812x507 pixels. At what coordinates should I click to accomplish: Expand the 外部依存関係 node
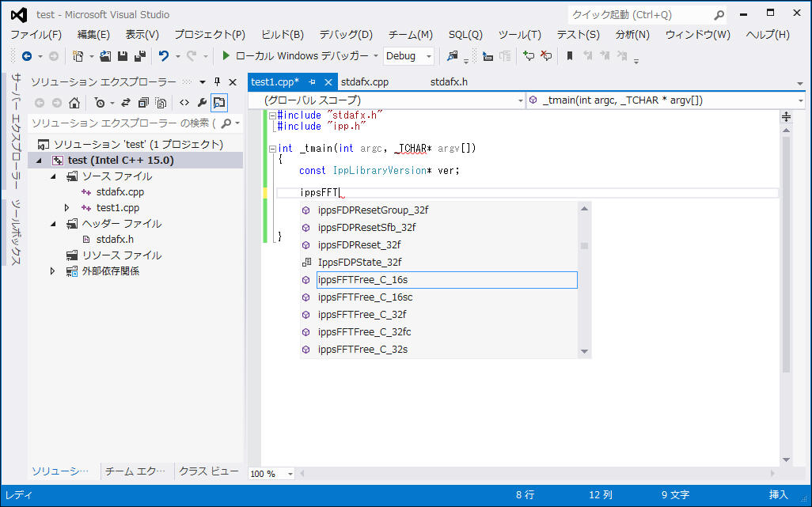[52, 271]
